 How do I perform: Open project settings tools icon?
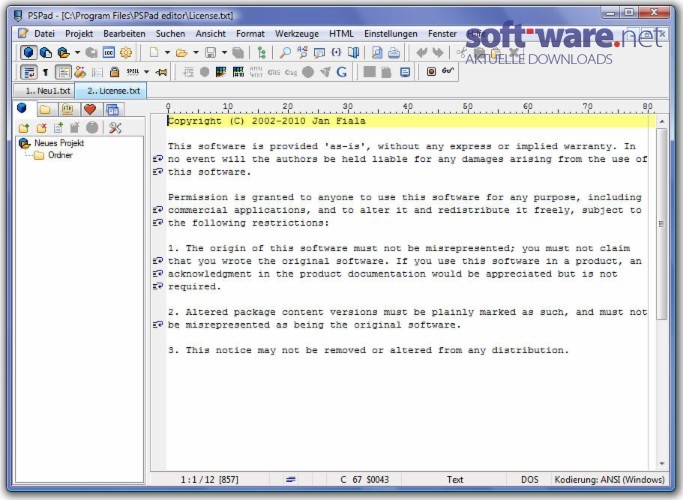pos(115,128)
